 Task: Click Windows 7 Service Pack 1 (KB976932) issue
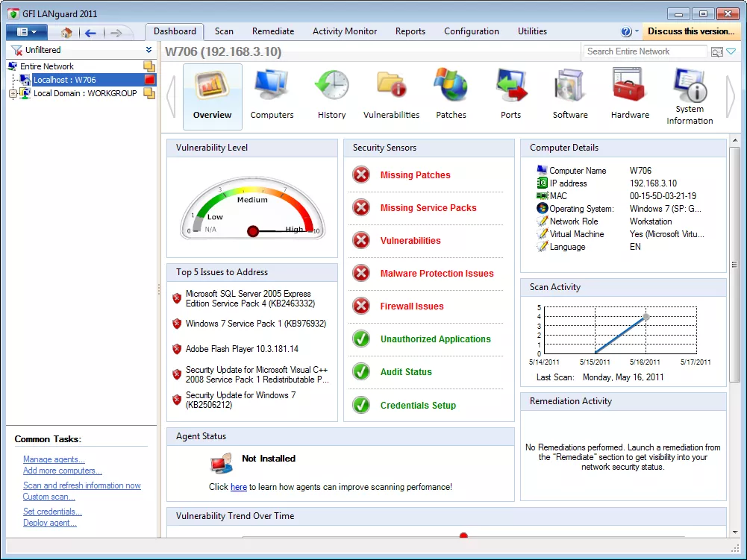pos(256,324)
